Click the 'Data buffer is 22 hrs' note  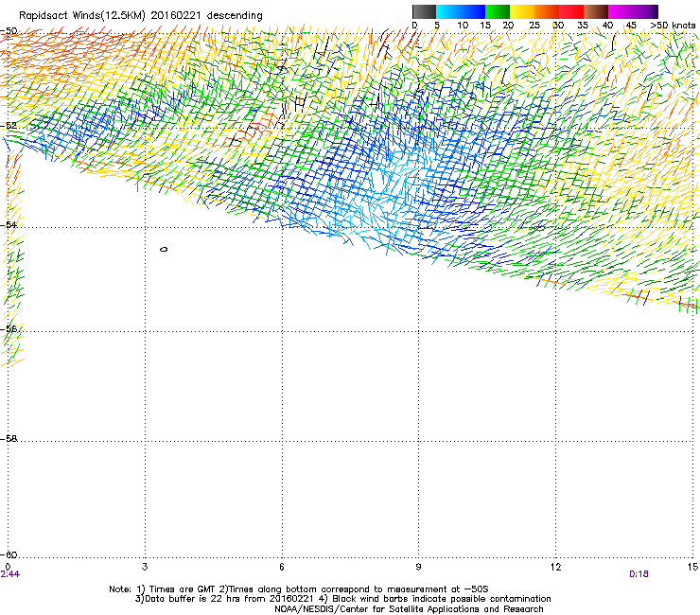342,599
